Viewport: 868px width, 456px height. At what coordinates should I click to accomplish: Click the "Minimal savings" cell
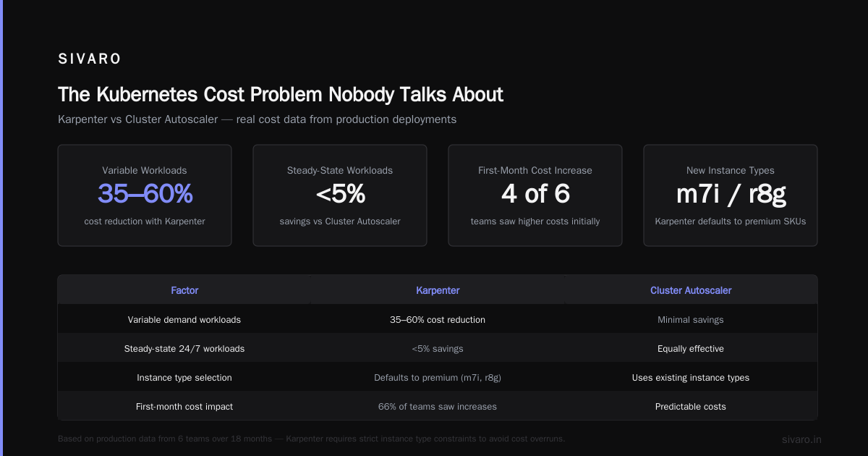pos(691,319)
